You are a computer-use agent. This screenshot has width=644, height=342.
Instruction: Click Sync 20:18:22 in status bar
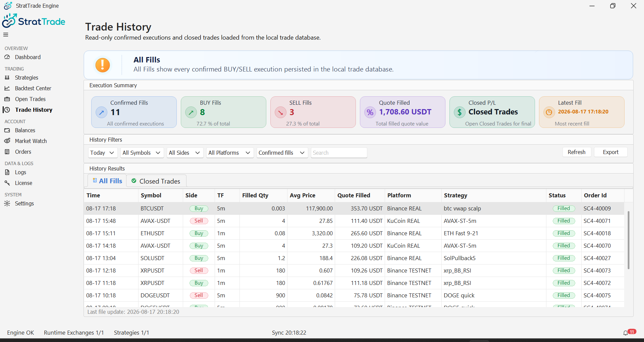point(289,333)
